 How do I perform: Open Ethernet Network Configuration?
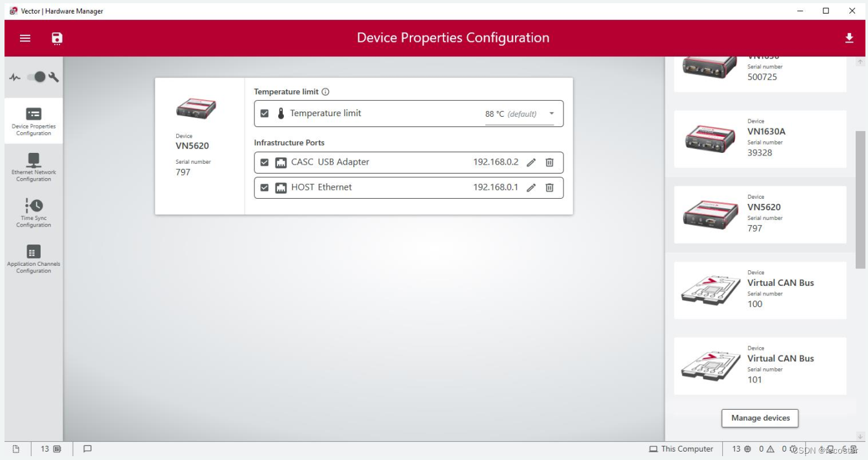pos(33,166)
